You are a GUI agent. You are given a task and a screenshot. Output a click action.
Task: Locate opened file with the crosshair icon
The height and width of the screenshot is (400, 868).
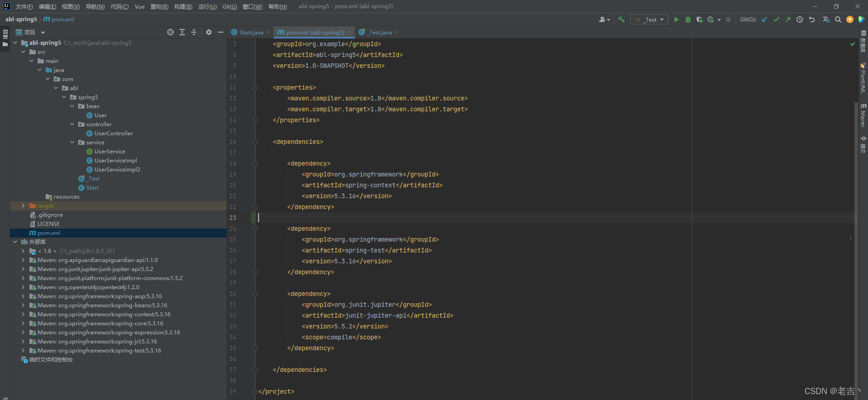[170, 32]
